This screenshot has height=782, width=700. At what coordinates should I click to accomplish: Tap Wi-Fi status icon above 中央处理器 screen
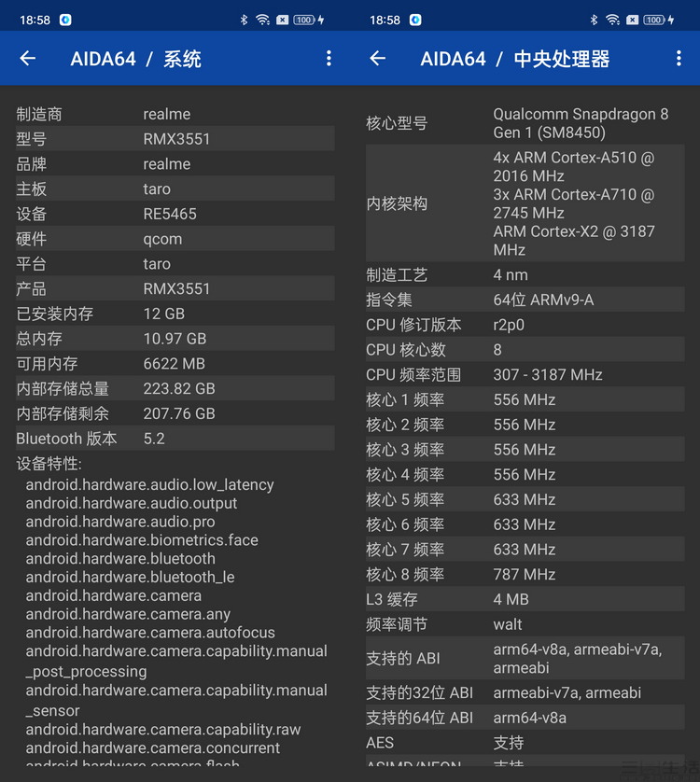click(612, 20)
